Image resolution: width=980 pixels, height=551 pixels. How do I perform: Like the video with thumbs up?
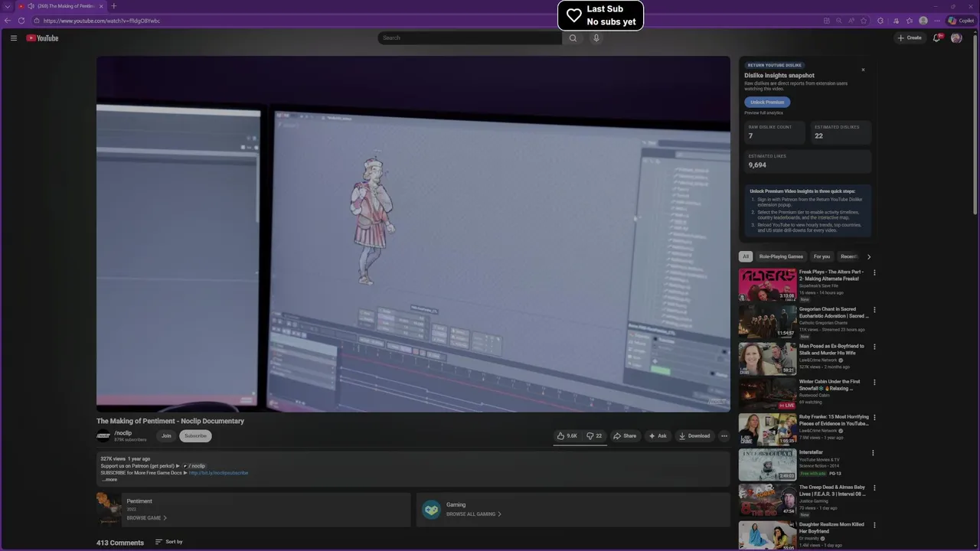pos(567,436)
